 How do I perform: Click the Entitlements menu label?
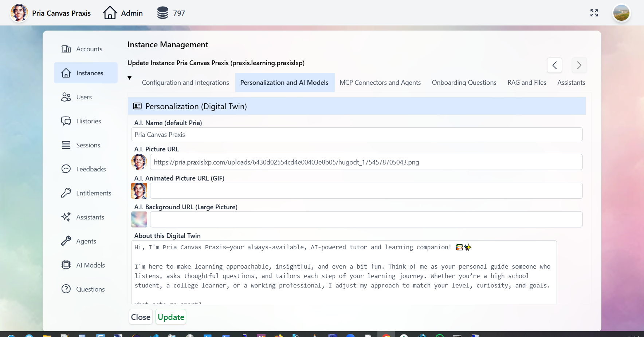coord(94,193)
